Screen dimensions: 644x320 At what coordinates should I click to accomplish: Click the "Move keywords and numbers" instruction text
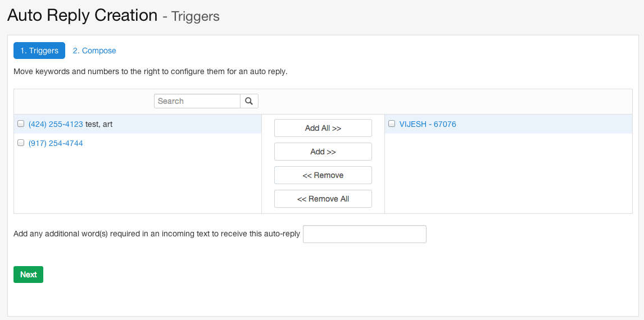[x=150, y=72]
